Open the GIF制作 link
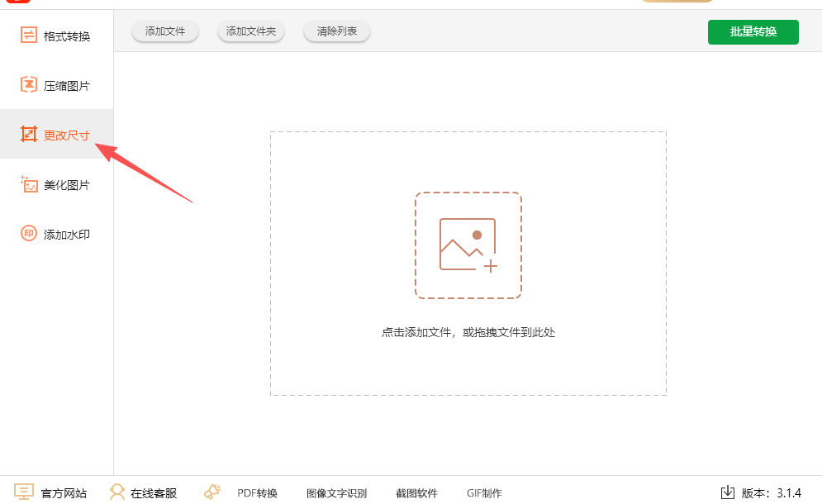Image resolution: width=822 pixels, height=504 pixels. point(484,493)
